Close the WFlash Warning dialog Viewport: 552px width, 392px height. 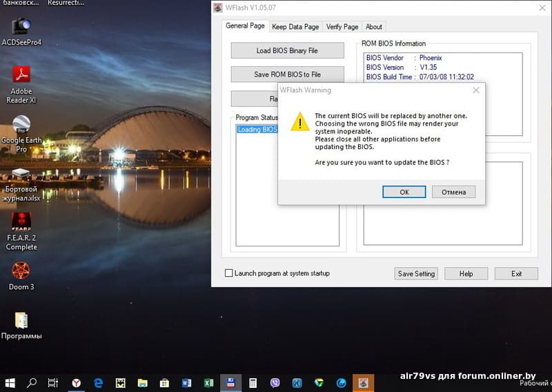click(475, 90)
